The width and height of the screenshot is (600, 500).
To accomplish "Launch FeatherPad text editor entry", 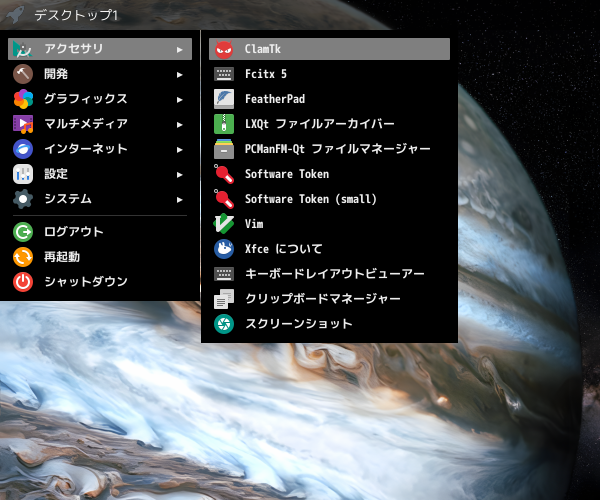I will point(329,99).
